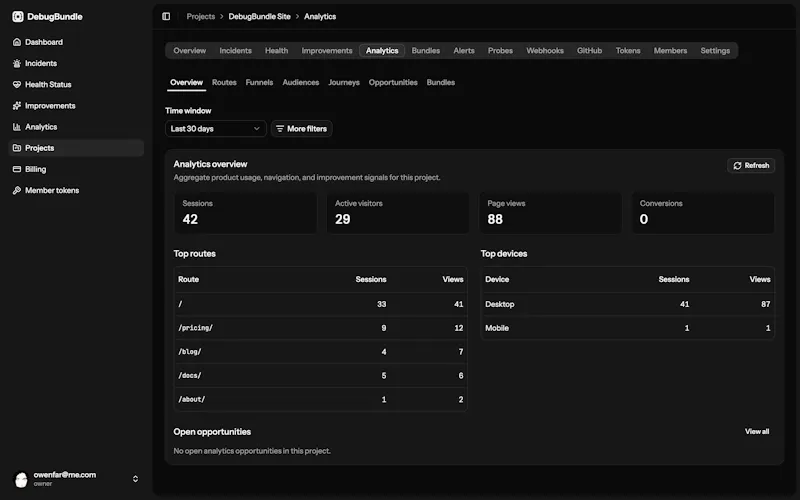Viewport: 800px width, 500px height.
Task: Switch to the Incidents project tab
Action: pos(235,51)
